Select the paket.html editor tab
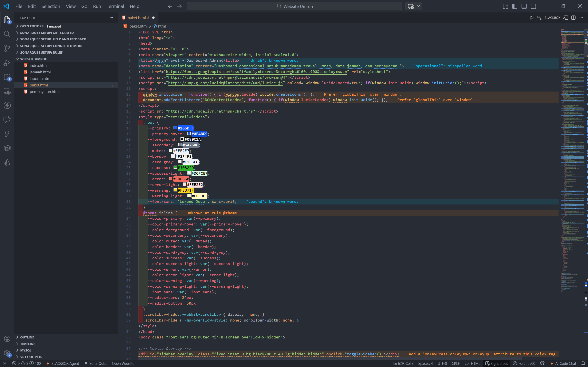Viewport: 588px width, 367px height. click(x=136, y=18)
